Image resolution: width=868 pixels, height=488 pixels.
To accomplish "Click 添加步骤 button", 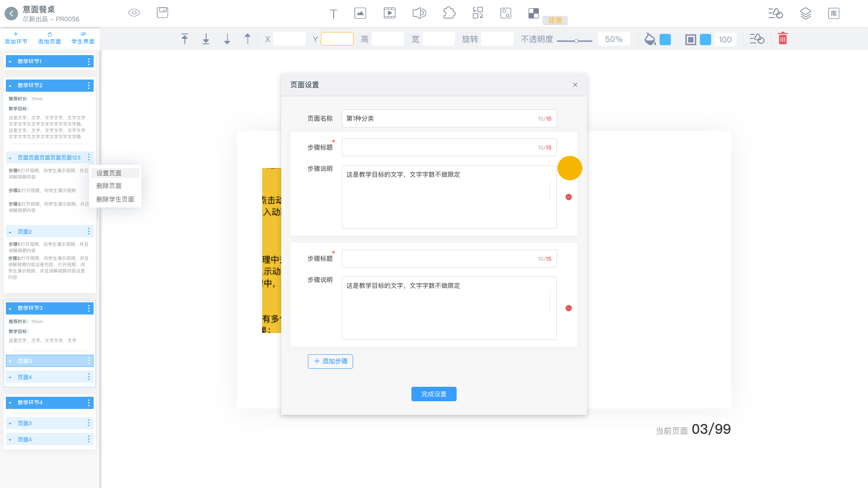I will [x=330, y=361].
